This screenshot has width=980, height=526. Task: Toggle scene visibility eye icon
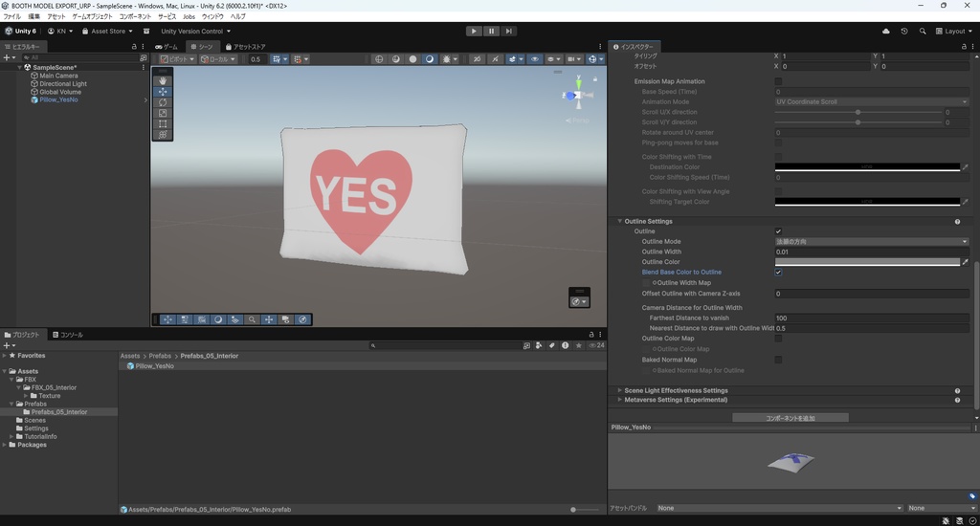(x=534, y=59)
